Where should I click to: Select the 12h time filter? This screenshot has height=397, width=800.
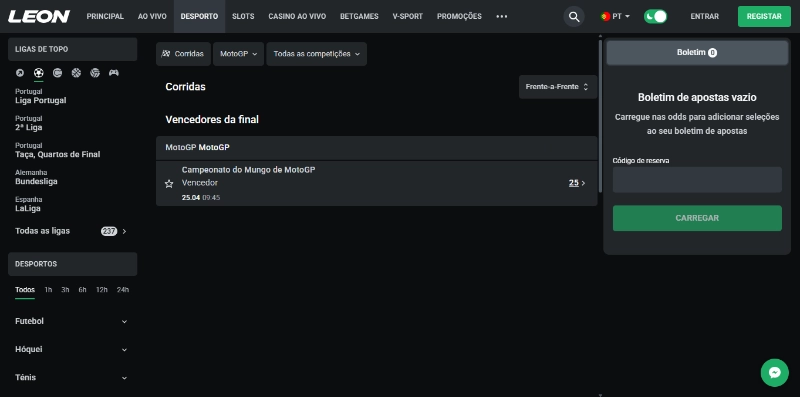click(102, 290)
